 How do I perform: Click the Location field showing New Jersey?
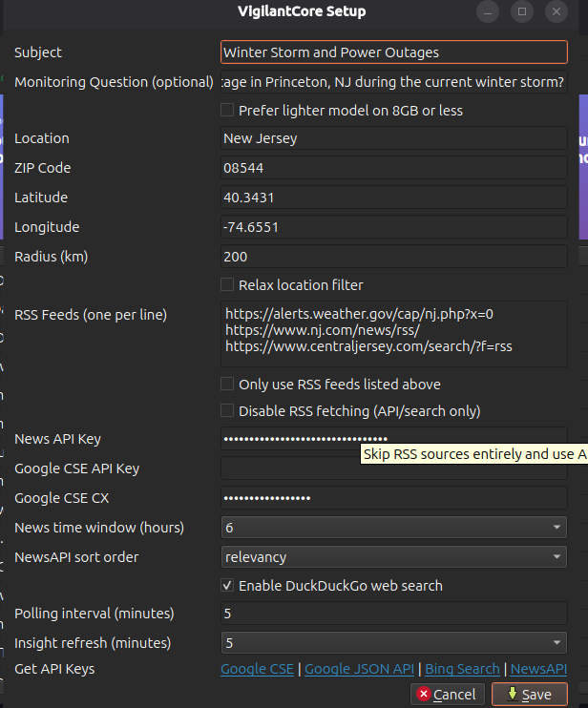pyautogui.click(x=394, y=138)
